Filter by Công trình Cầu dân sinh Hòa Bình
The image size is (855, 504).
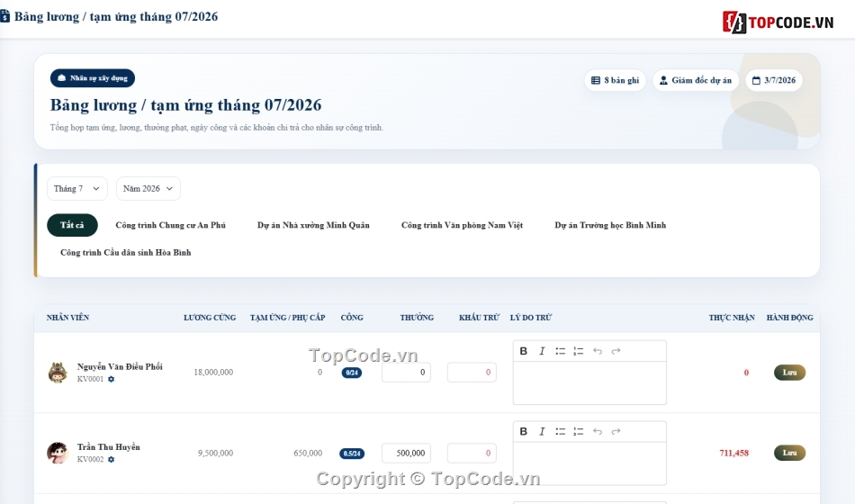(x=125, y=253)
